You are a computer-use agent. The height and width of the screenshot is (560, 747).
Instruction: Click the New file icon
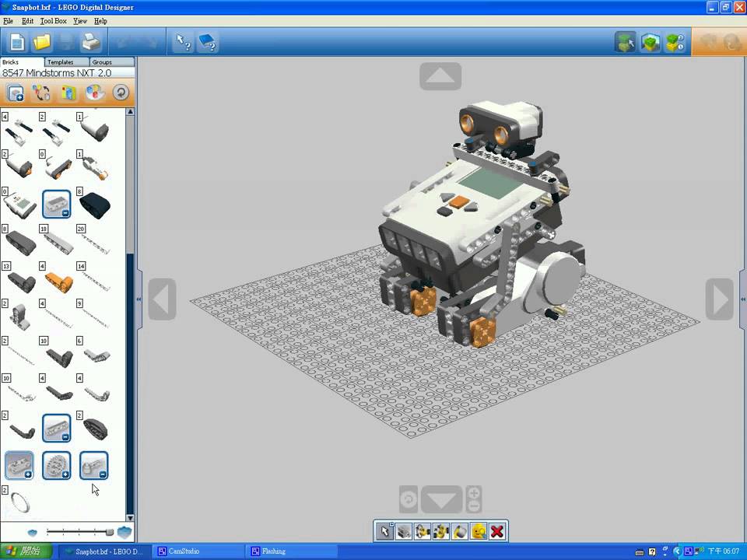pyautogui.click(x=17, y=42)
